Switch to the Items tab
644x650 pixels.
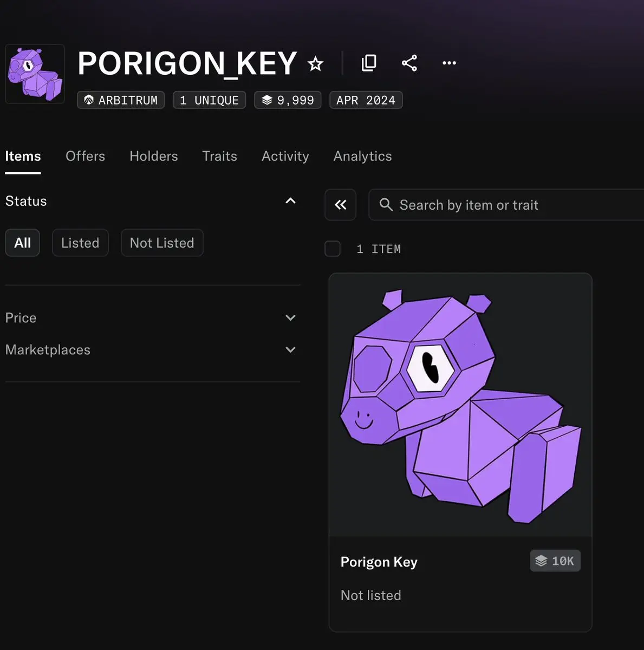click(x=23, y=156)
